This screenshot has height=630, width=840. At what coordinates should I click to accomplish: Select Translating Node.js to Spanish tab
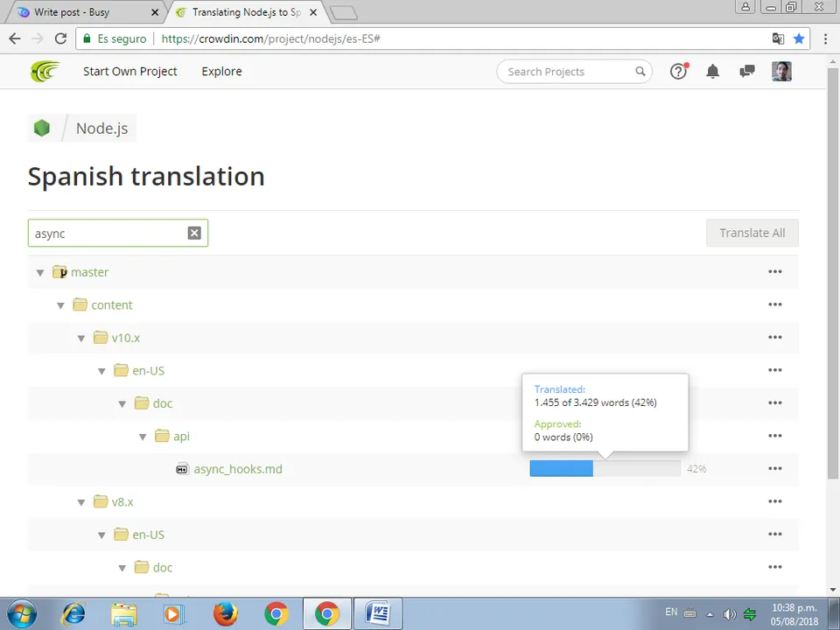(247, 11)
